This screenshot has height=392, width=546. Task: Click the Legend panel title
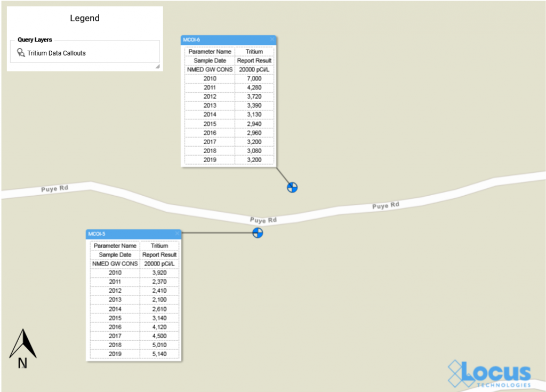(x=85, y=18)
